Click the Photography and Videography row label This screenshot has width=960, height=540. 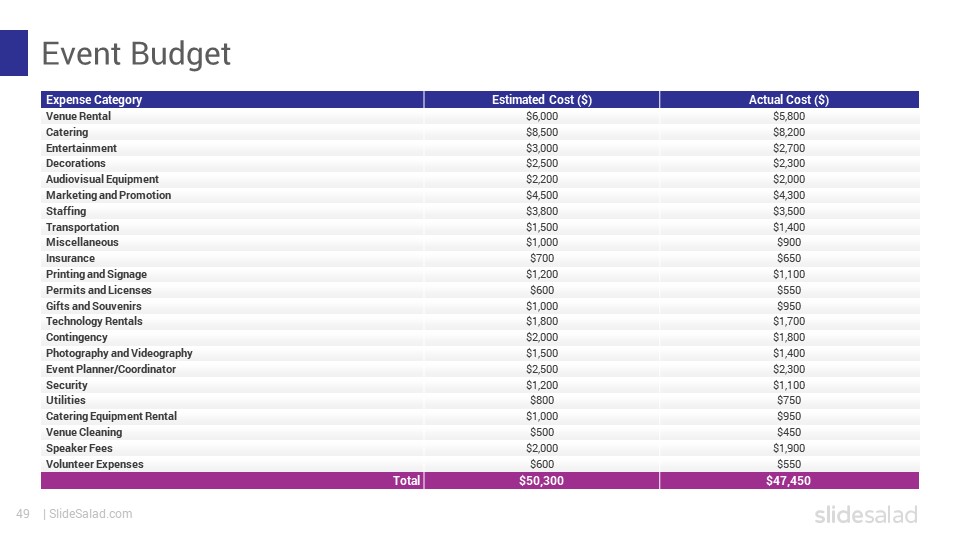[119, 353]
